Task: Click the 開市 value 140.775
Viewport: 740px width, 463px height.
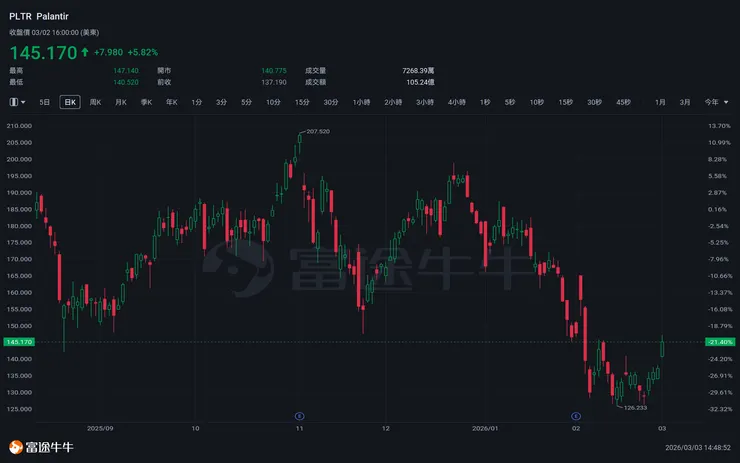Action: (x=274, y=71)
